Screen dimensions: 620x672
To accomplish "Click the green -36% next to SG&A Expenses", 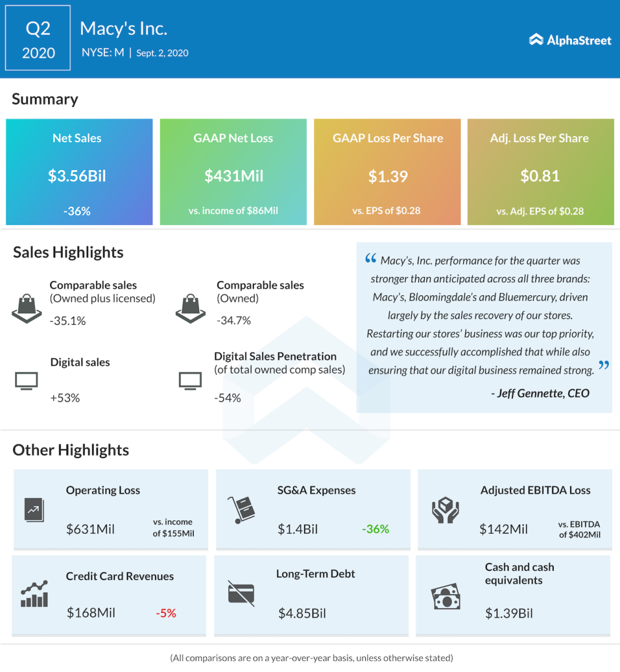I will coord(375,529).
